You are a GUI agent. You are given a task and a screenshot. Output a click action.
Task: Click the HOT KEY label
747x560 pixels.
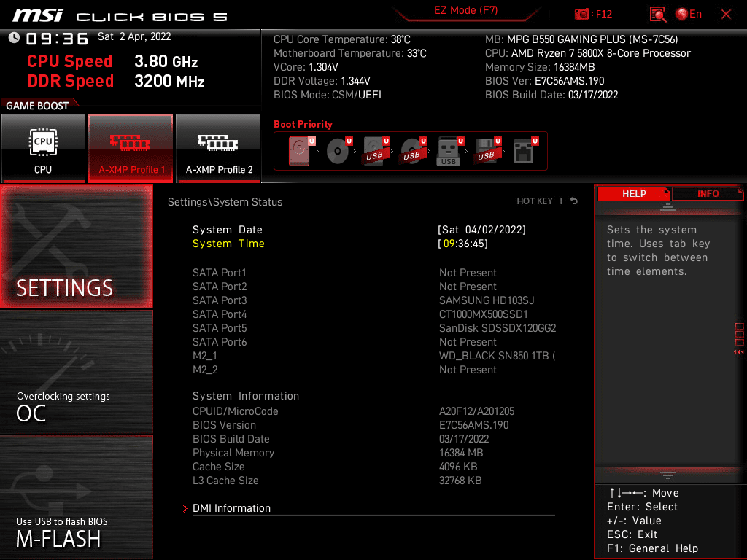[x=535, y=201]
